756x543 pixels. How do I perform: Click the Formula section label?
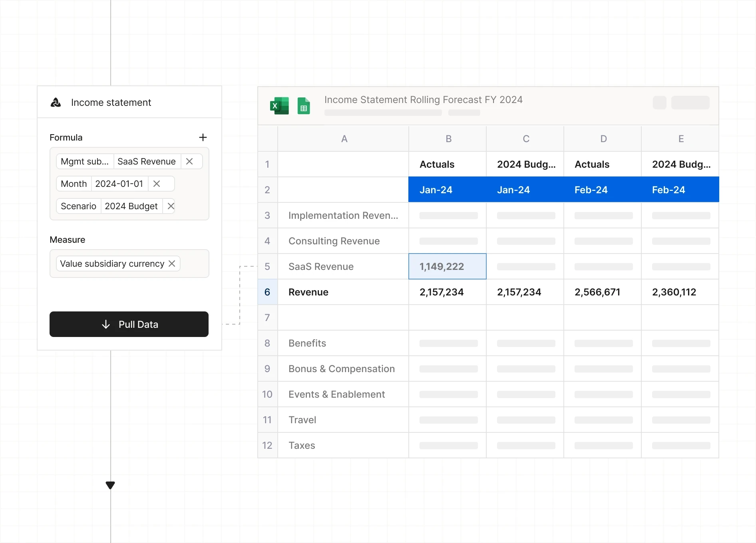(66, 137)
